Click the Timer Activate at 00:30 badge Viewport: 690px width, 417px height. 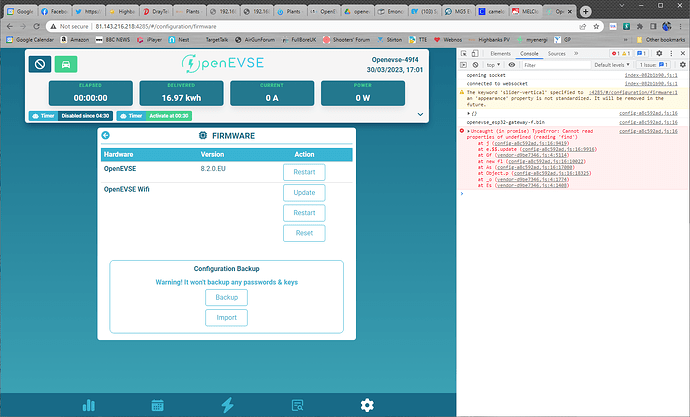coord(154,116)
